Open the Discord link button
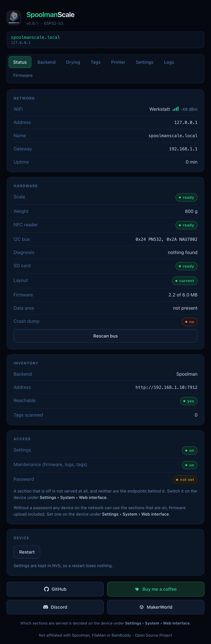Viewport: 211px width, 644px height. click(55, 607)
